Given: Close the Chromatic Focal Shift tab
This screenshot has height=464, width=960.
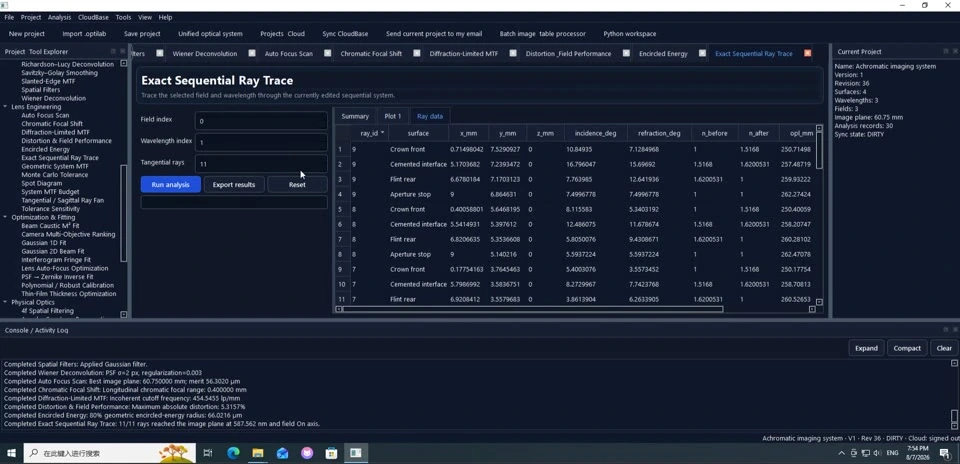Looking at the screenshot, I should pyautogui.click(x=417, y=53).
